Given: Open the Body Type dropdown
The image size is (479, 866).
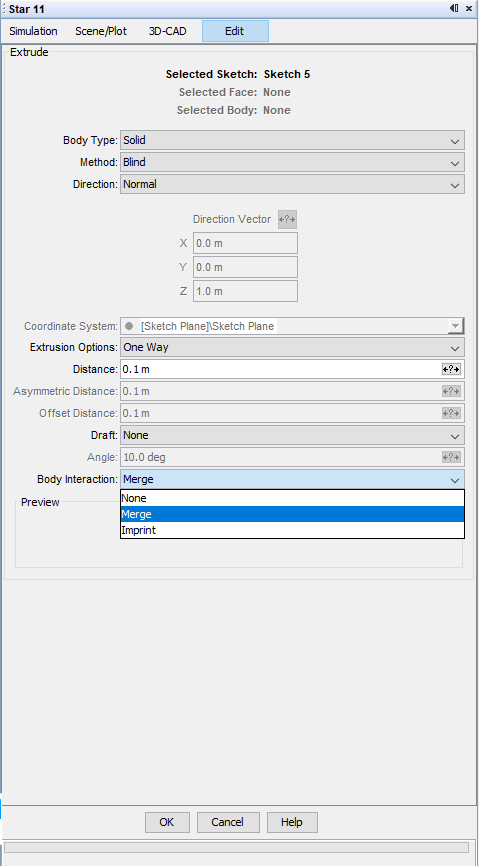Looking at the screenshot, I should (x=292, y=140).
